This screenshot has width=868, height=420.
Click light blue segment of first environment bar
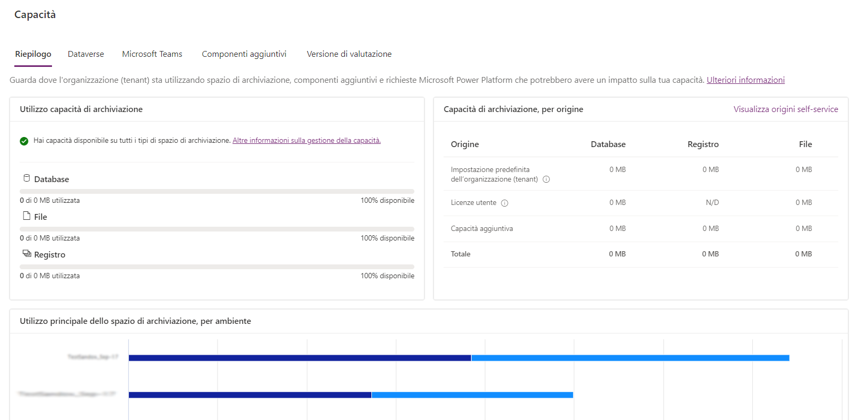[x=630, y=358]
